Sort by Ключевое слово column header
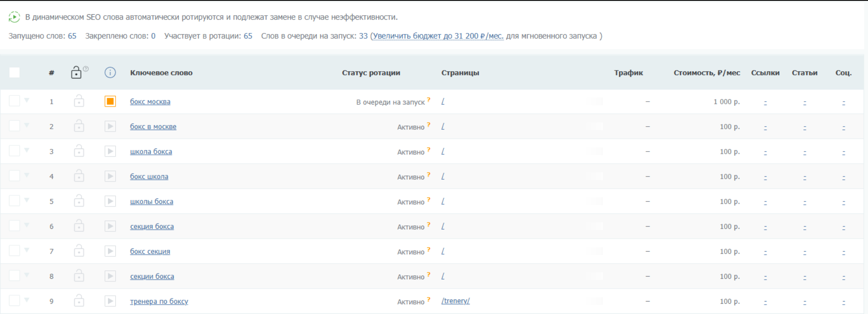868x314 pixels. click(161, 73)
